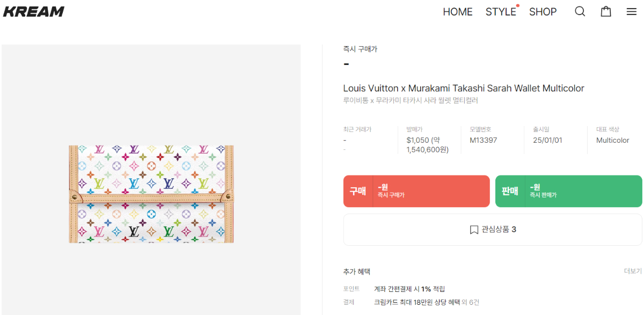Switch to the STYLE menu

(501, 12)
